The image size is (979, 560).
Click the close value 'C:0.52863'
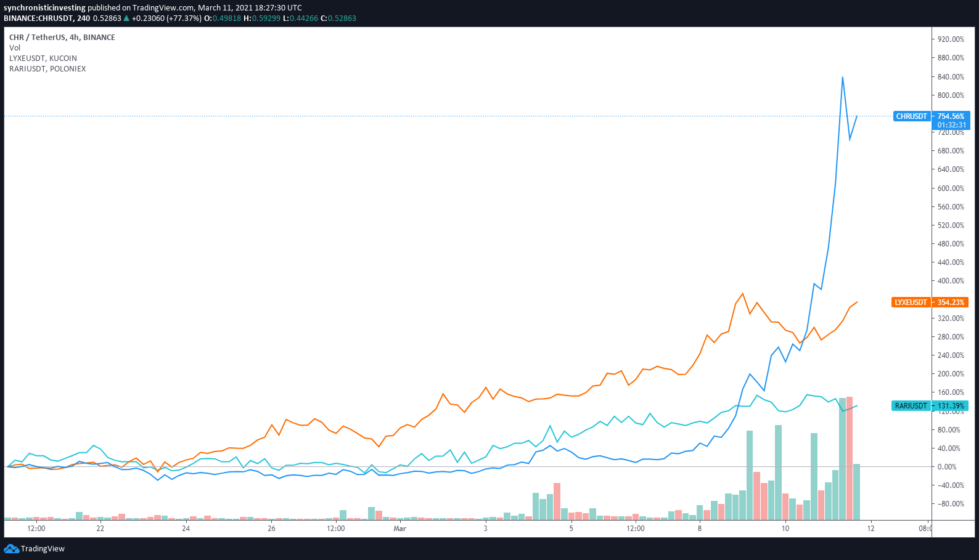click(338, 18)
